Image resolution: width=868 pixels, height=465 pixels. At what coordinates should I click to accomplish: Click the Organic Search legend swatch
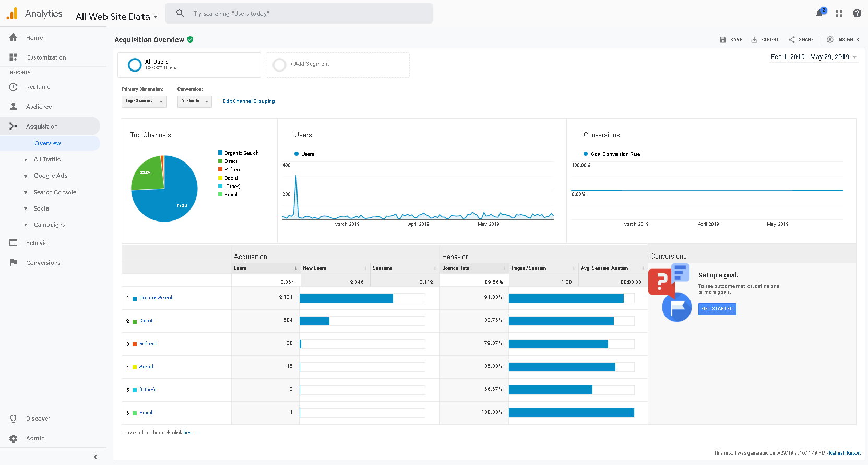pyautogui.click(x=220, y=153)
